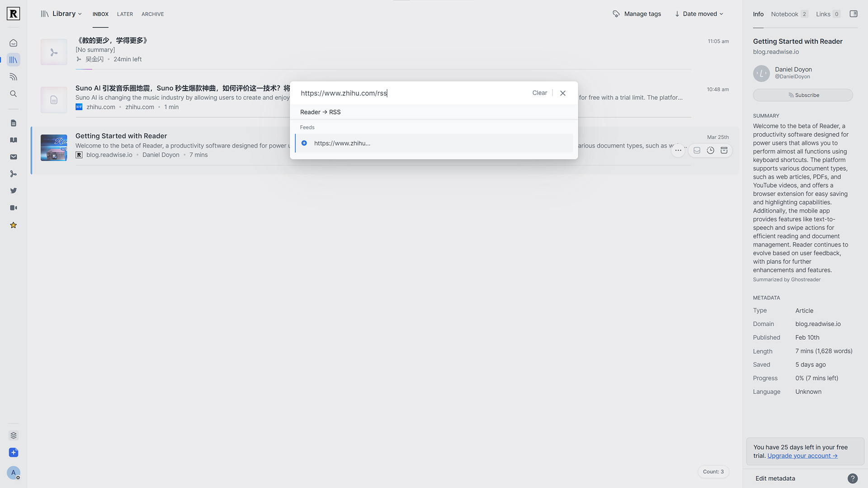
Task: Open the Date moved sort dropdown
Action: click(x=699, y=14)
